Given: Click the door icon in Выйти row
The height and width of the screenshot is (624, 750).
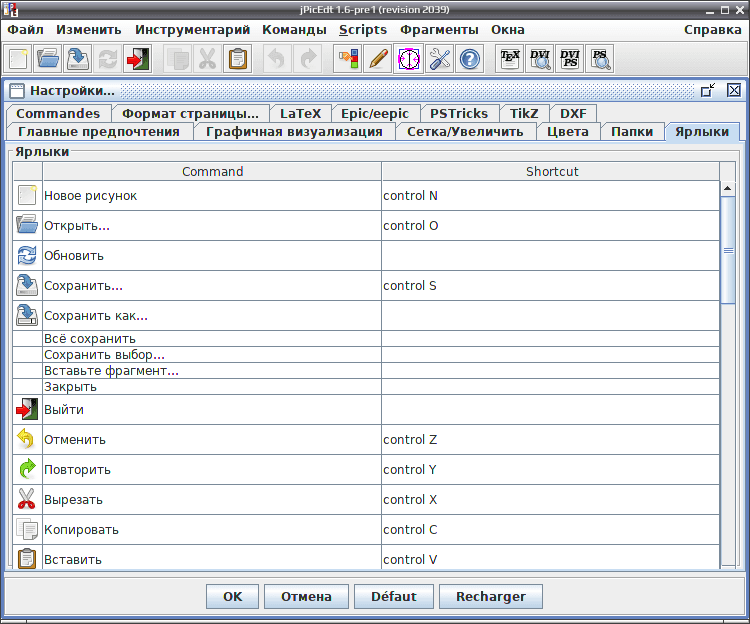Looking at the screenshot, I should [27, 409].
